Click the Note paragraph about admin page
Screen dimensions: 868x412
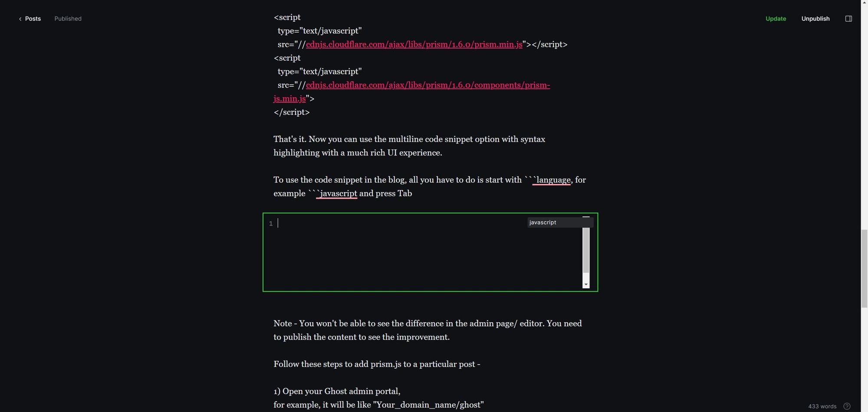(x=427, y=330)
